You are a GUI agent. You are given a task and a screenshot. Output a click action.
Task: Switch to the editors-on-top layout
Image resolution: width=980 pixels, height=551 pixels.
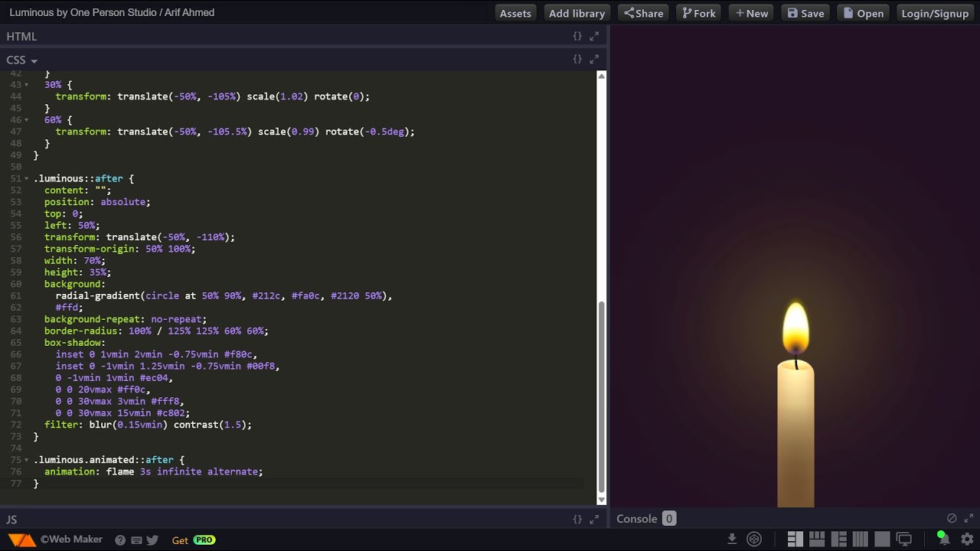click(817, 540)
